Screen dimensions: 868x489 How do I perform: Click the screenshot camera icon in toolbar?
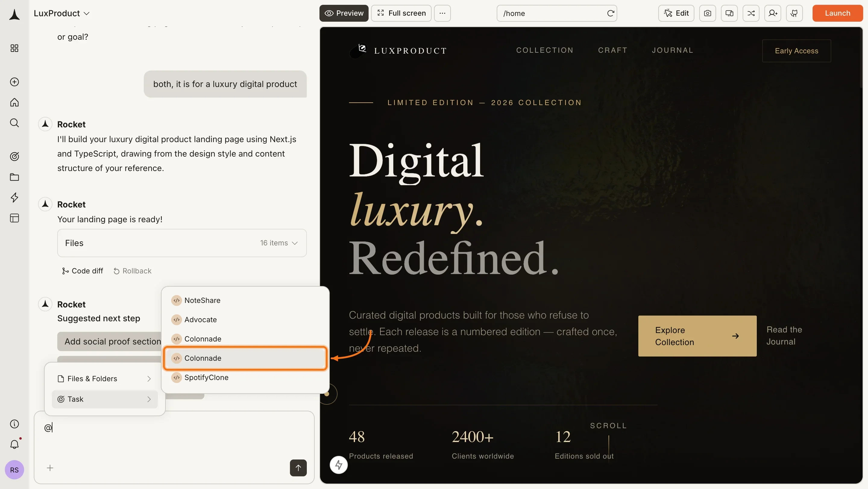707,13
